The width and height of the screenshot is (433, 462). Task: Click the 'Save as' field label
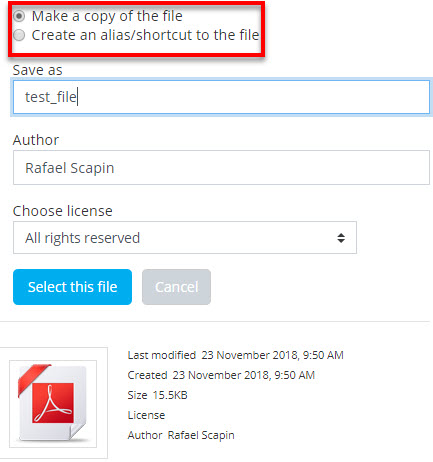tap(37, 70)
